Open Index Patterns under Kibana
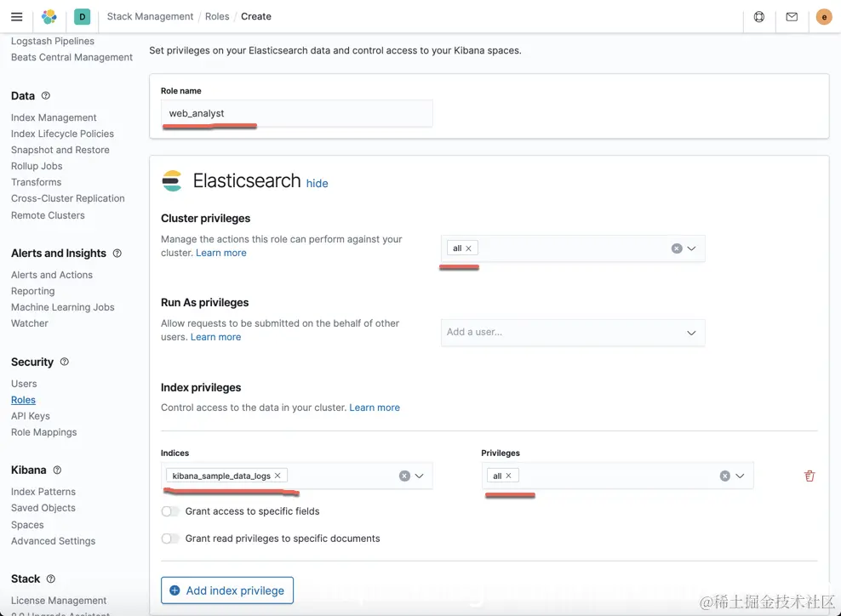841x616 pixels. (x=43, y=492)
